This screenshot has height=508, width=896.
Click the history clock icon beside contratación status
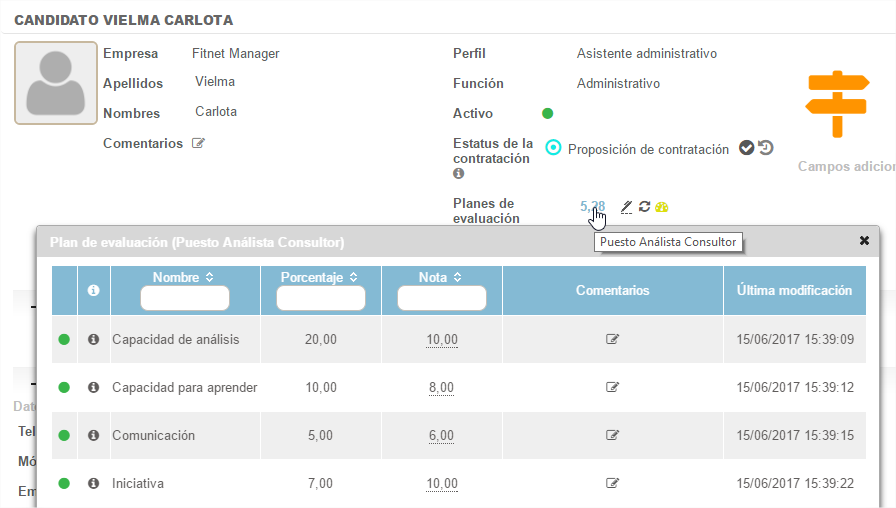(x=766, y=148)
